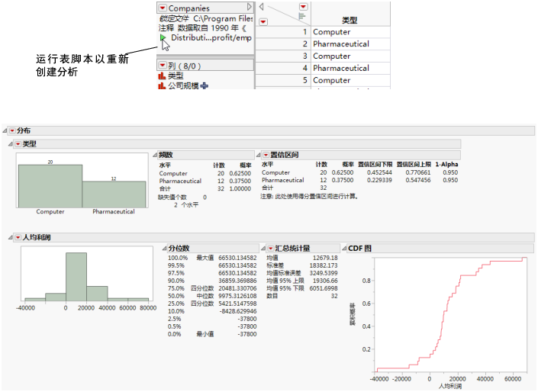
Task: Click the 均值 12679.18 summary statistic
Action: coord(302,258)
